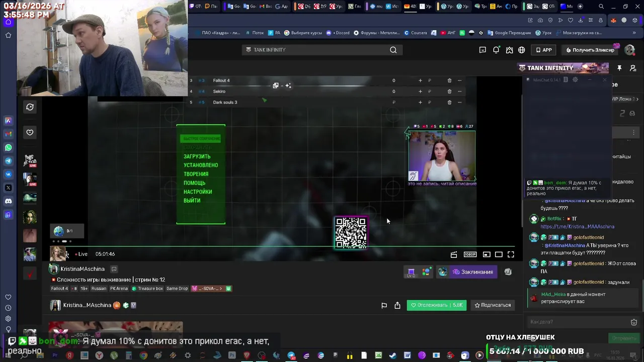Enable mini player picture-in-picture

[x=487, y=254]
